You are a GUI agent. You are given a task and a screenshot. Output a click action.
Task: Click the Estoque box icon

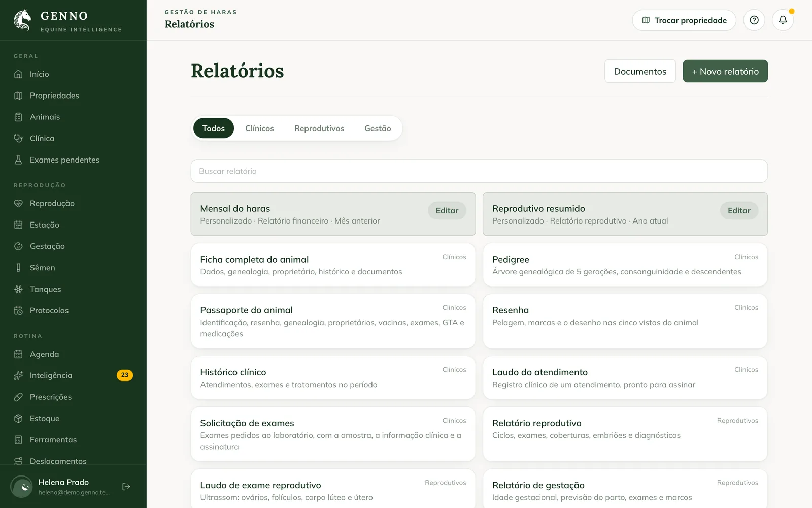coord(18,418)
